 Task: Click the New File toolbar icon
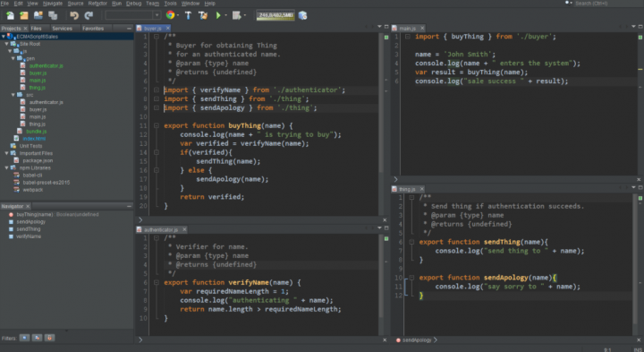pyautogui.click(x=10, y=15)
